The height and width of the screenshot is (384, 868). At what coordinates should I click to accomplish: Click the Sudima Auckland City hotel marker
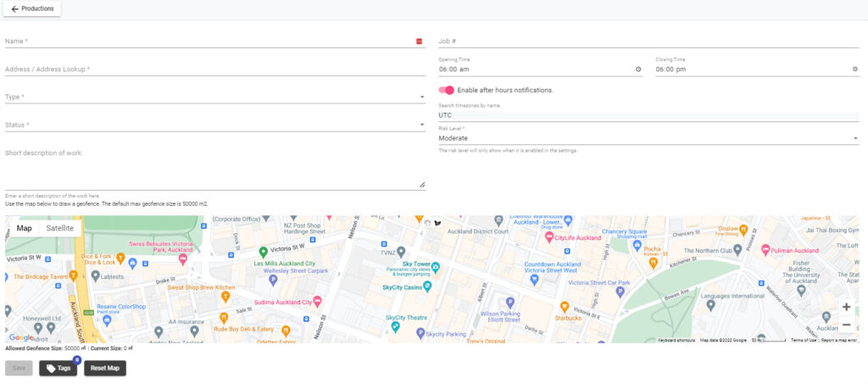[317, 302]
